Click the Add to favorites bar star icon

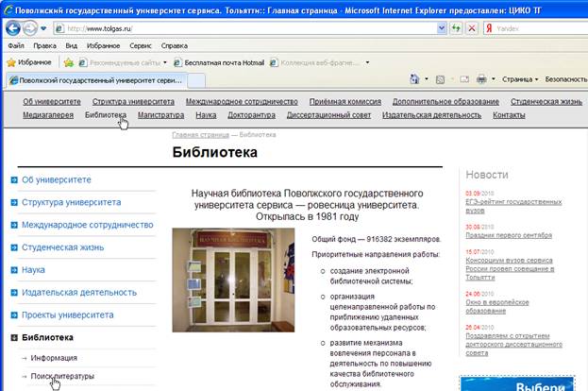(x=69, y=62)
